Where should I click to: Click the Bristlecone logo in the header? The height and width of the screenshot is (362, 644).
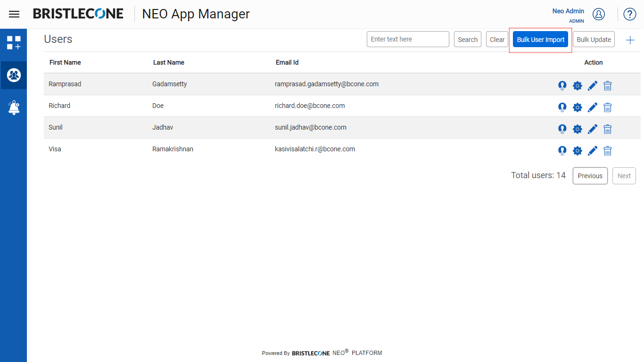pyautogui.click(x=78, y=14)
